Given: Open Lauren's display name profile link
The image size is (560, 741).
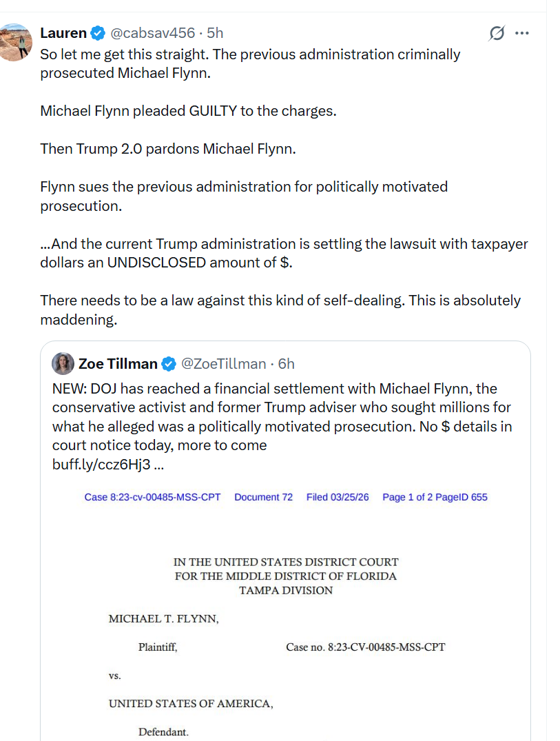Looking at the screenshot, I should (63, 33).
